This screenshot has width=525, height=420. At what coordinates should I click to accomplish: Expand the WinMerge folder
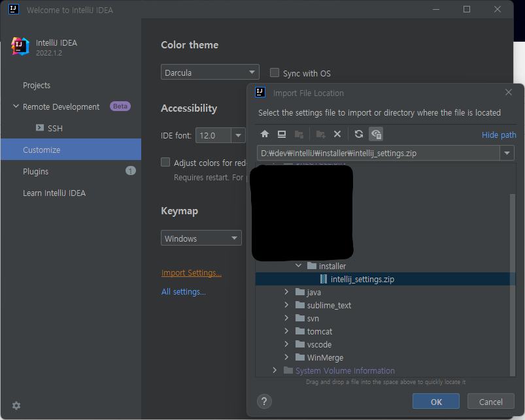tap(286, 357)
